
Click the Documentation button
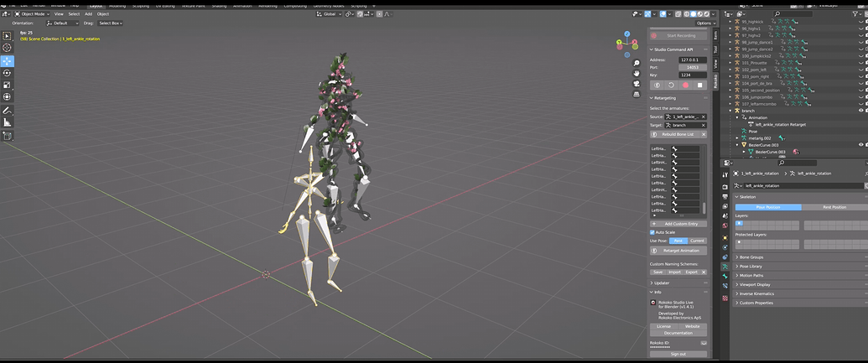(x=678, y=333)
